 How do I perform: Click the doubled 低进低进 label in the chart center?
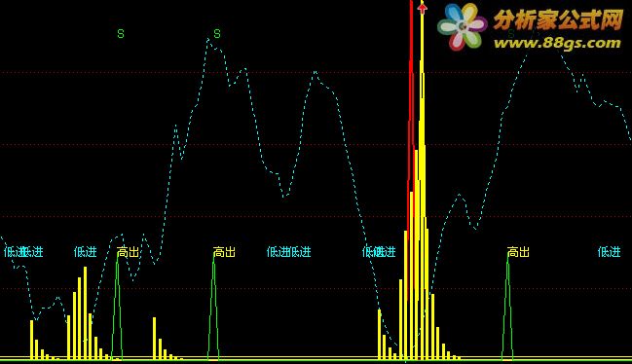pos(289,252)
